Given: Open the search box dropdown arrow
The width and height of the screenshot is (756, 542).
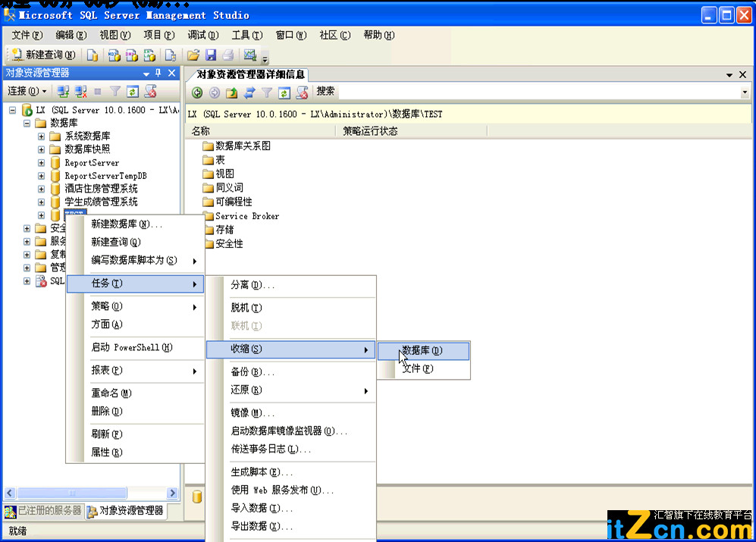Looking at the screenshot, I should point(745,92).
